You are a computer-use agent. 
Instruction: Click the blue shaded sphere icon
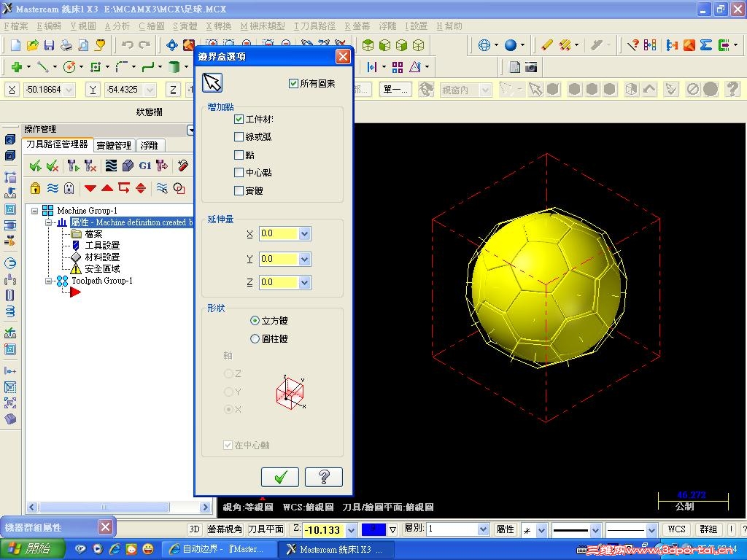tap(511, 45)
